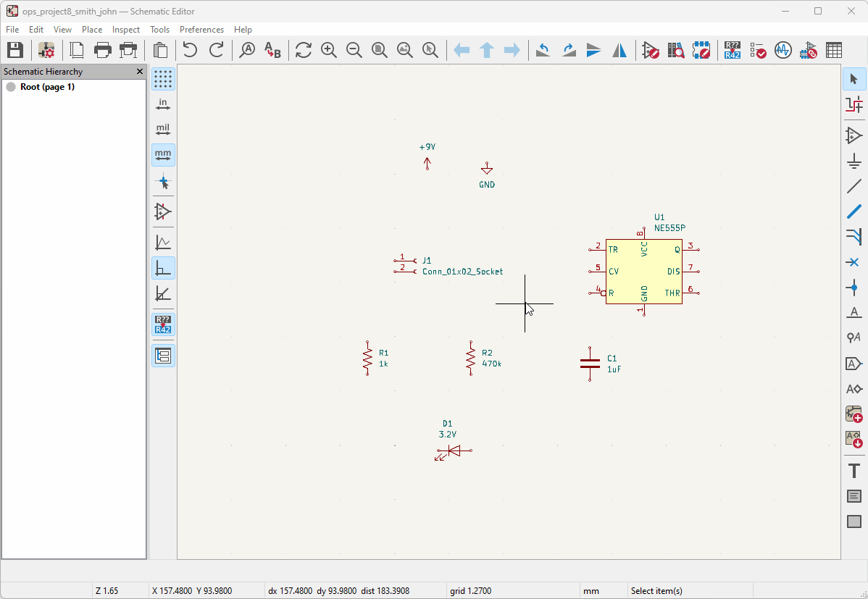868x599 pixels.
Task: Open the Place menu
Action: [x=92, y=30]
